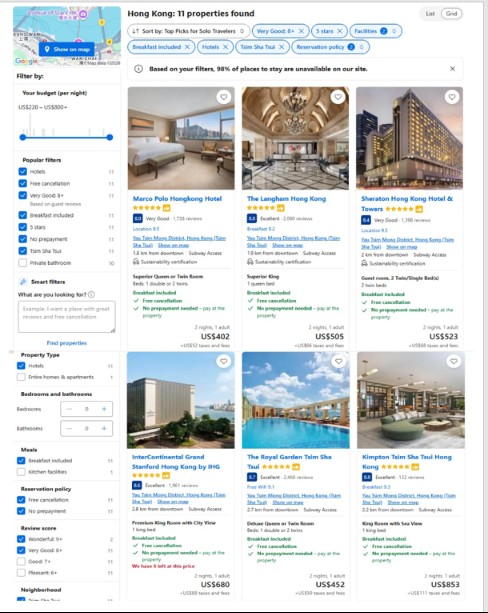Click heart icon on Kimpton Tsim Sha Tsui card
488x613 pixels.
point(454,361)
